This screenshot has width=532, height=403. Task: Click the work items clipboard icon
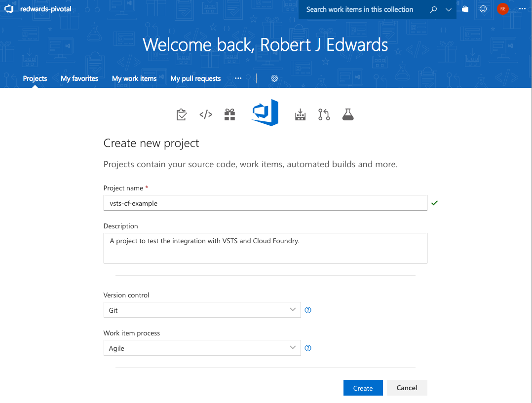click(x=182, y=115)
